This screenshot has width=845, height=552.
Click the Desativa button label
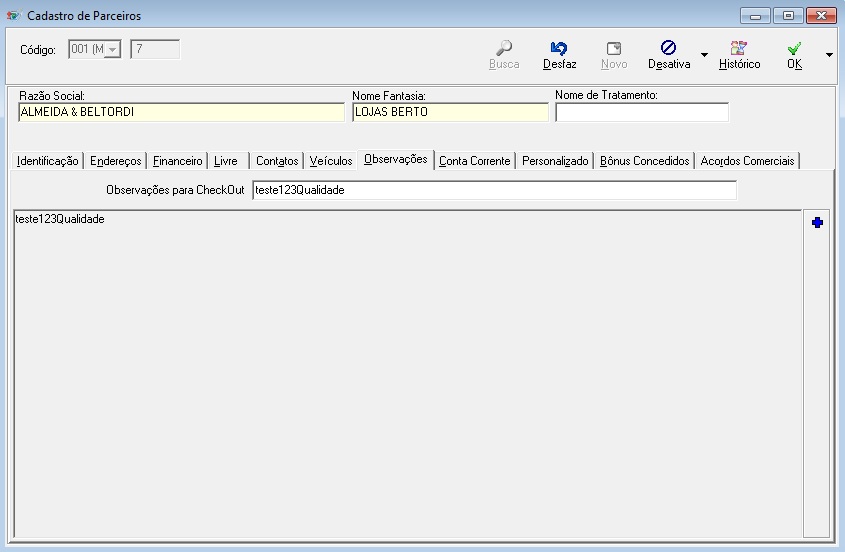click(x=669, y=64)
